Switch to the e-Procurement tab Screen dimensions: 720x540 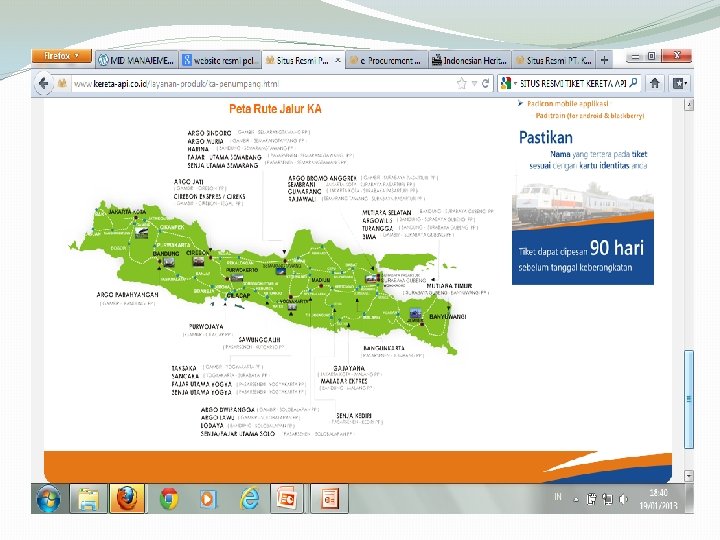tap(386, 60)
